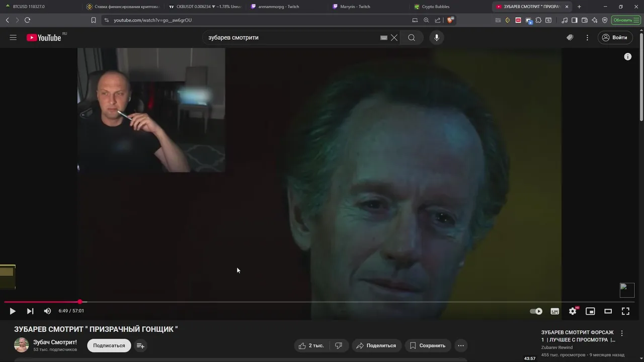Click the address bar URL
Image resolution: width=644 pixels, height=362 pixels.
(152, 20)
